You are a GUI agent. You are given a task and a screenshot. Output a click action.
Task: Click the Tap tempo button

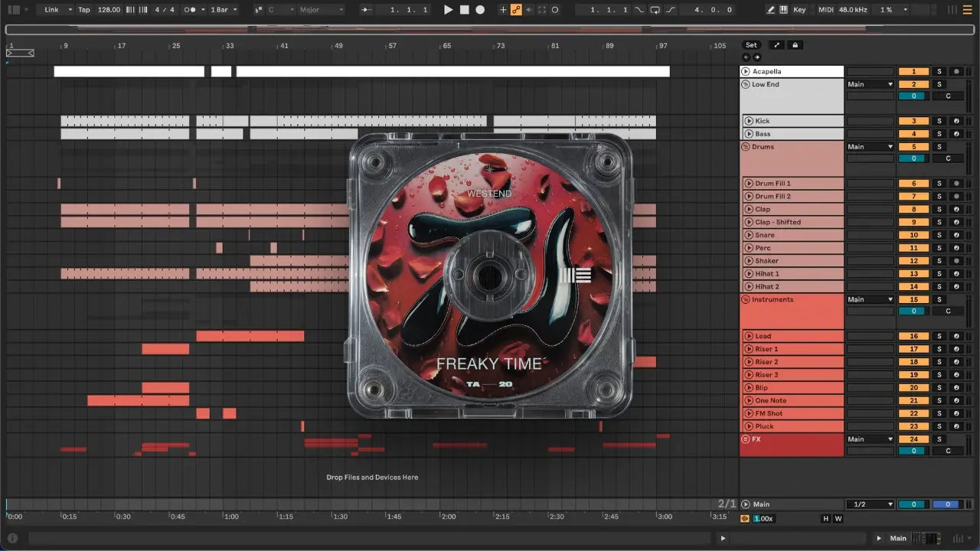click(83, 10)
